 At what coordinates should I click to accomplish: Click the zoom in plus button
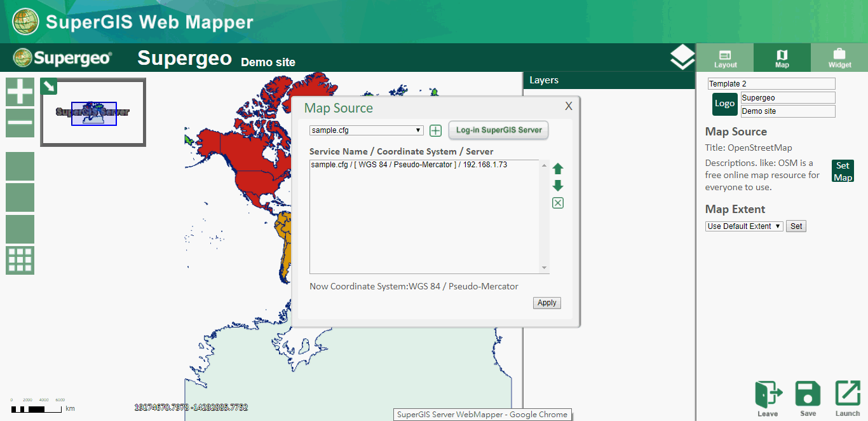(x=20, y=92)
